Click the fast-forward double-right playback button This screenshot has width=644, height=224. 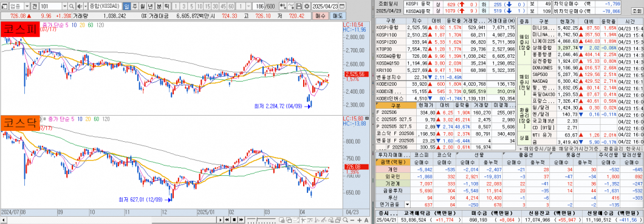[241, 220]
